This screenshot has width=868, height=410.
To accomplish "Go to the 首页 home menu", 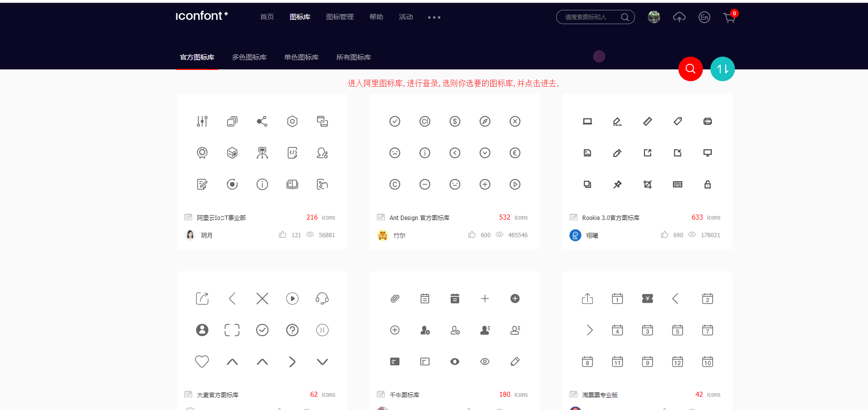I will tap(267, 17).
